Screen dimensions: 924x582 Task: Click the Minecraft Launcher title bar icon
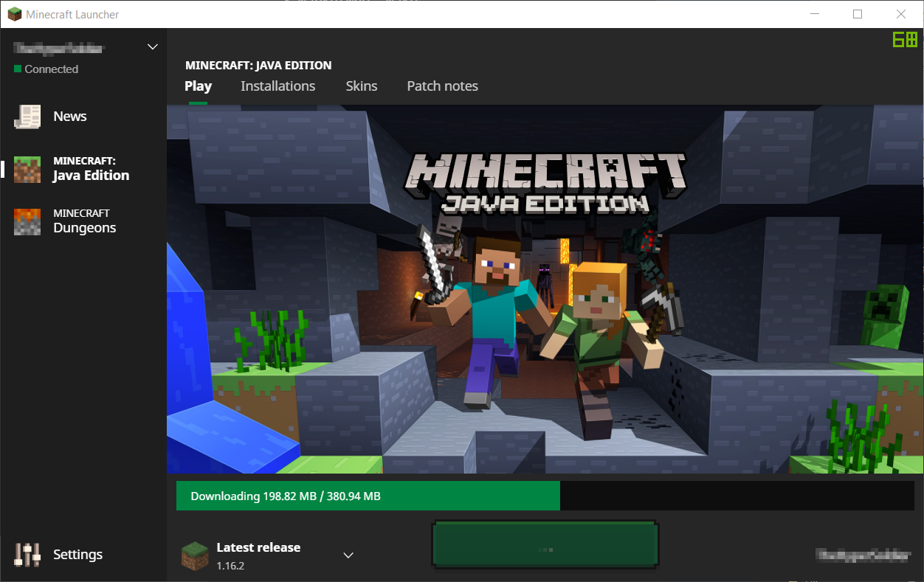(14, 14)
